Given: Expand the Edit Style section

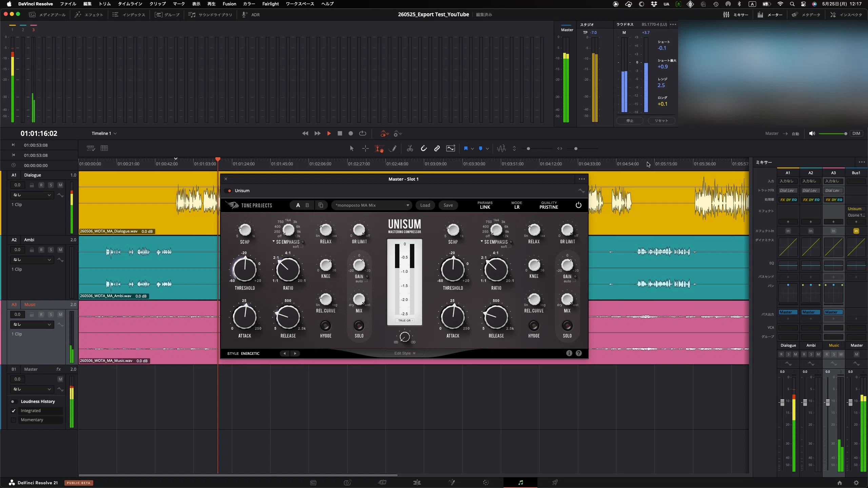Looking at the screenshot, I should (x=405, y=353).
